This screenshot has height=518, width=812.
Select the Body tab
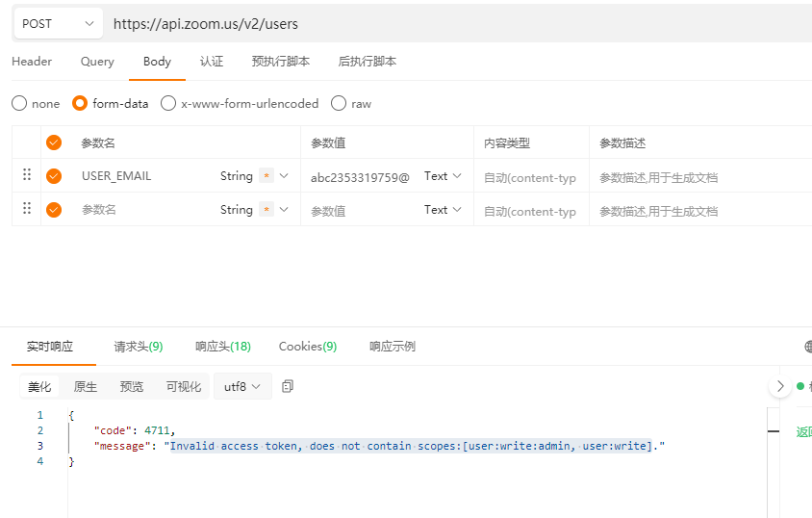click(x=157, y=61)
